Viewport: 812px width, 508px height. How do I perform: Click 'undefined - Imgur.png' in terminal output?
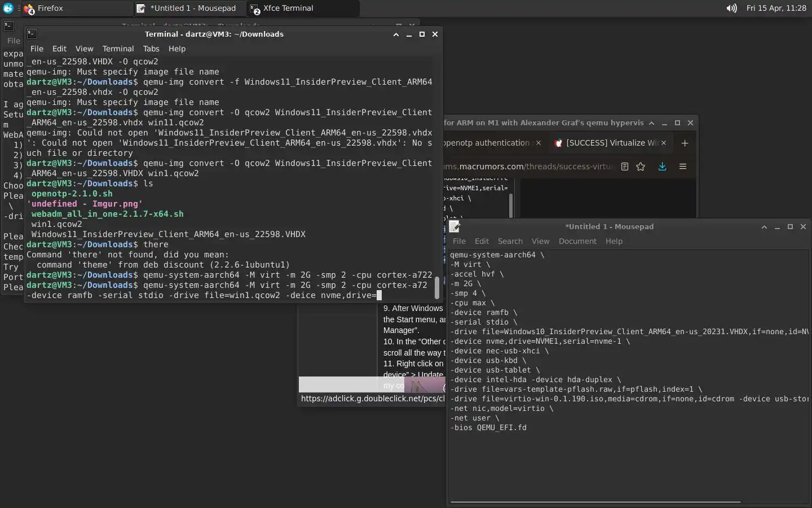[x=85, y=204]
